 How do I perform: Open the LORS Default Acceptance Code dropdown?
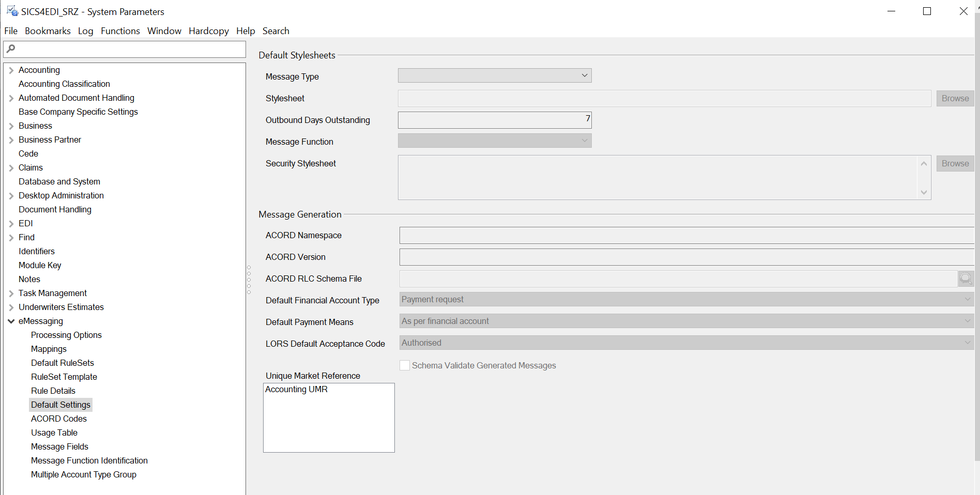tap(967, 342)
